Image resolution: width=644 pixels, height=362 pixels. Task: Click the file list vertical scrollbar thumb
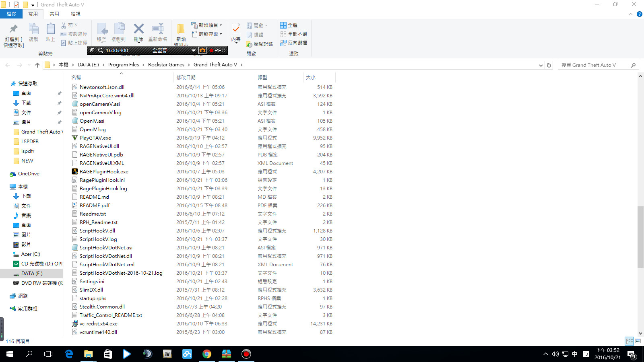pos(640,237)
